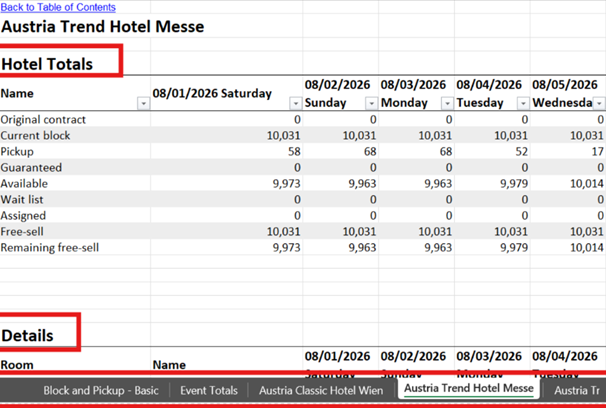Open the partially visible Austria Tr sheet tab
The image size is (606, 408).
click(577, 390)
